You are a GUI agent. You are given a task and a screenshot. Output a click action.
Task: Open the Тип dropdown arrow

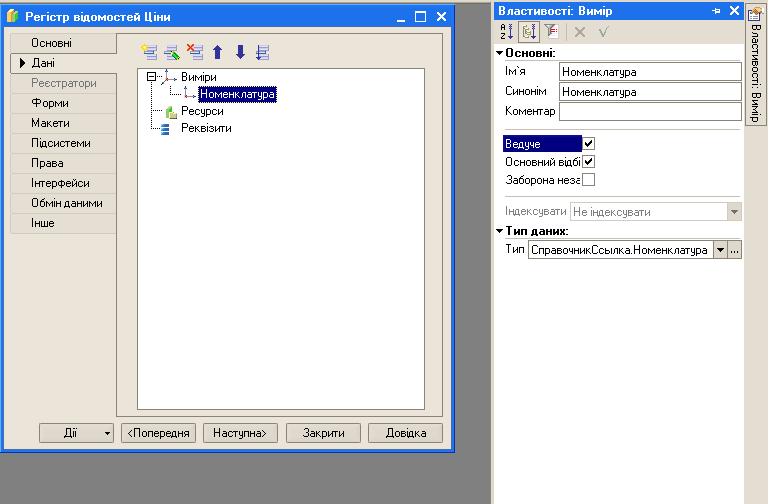(720, 250)
